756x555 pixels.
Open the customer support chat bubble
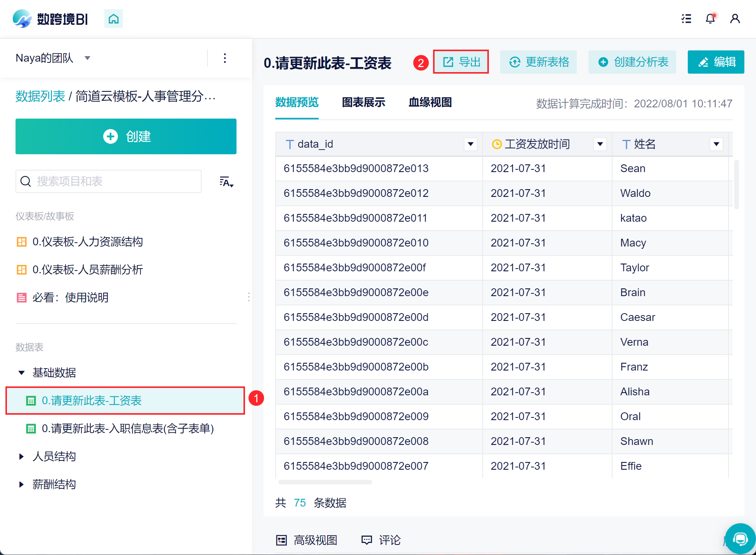click(x=740, y=539)
